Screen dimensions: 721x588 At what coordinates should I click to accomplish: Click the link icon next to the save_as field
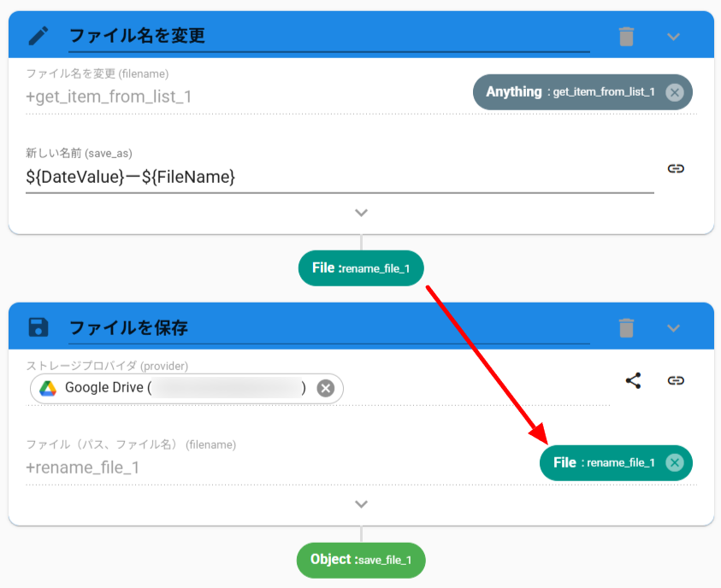[x=676, y=168]
